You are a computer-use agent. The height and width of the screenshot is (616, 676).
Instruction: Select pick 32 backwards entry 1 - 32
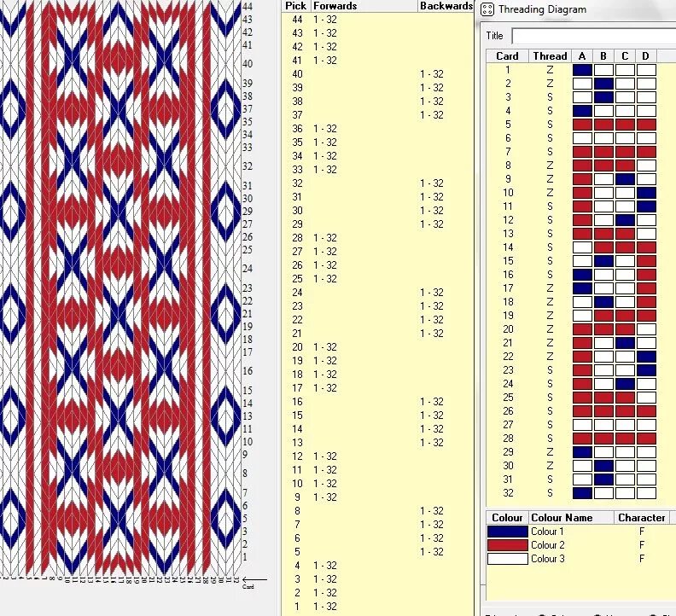[432, 183]
